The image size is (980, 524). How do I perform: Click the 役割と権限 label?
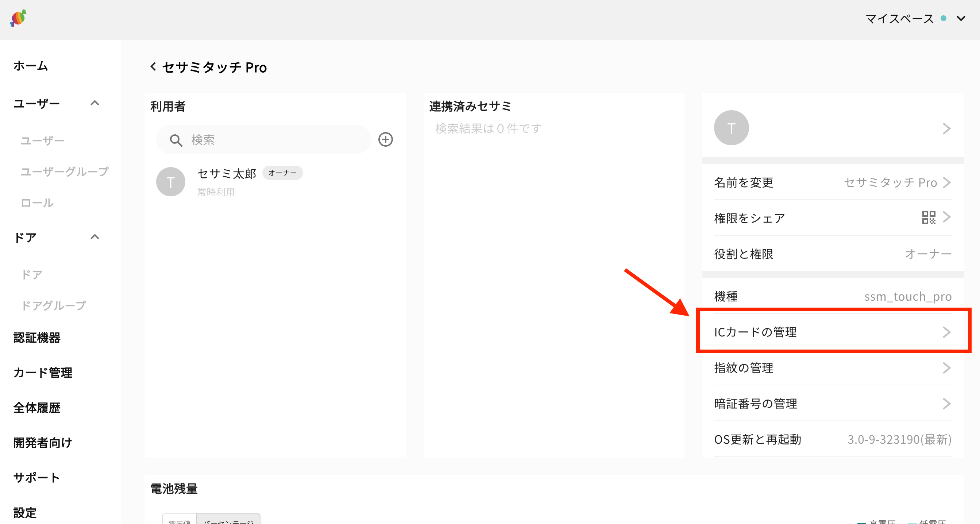click(743, 254)
